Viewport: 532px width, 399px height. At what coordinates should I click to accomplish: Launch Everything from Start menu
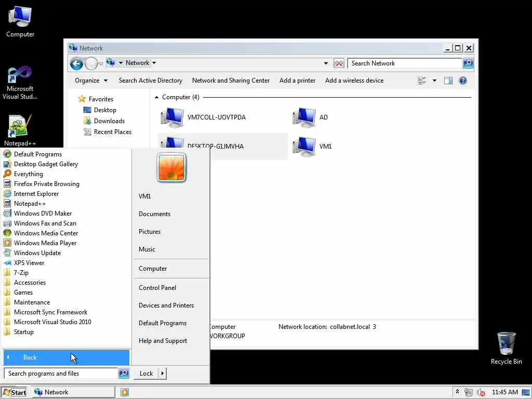click(x=29, y=174)
